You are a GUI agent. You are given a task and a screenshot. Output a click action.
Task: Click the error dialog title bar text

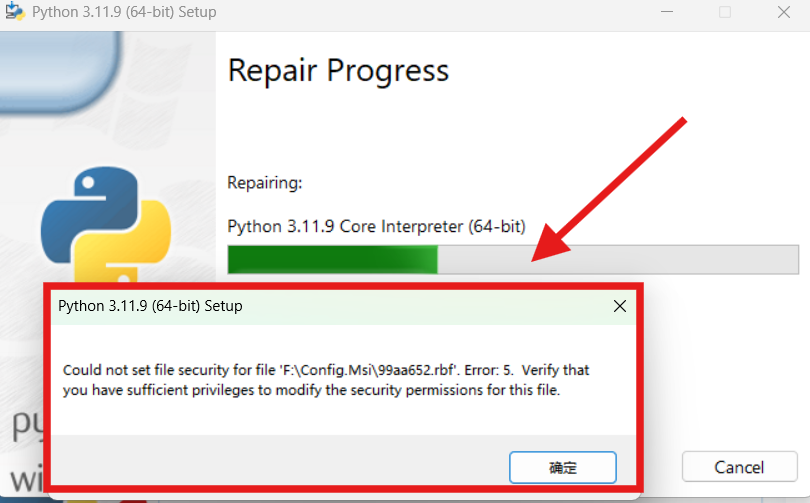point(150,306)
